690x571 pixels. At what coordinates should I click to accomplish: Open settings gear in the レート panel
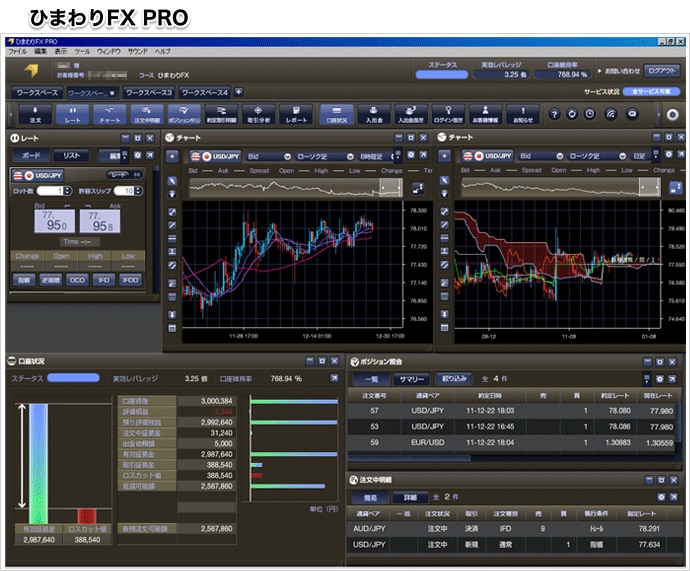(138, 155)
